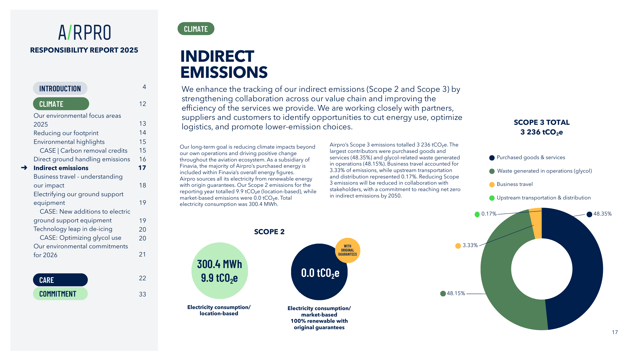The height and width of the screenshot is (362, 644).
Task: Open CASE Carbon removal credits entry
Action: point(84,150)
